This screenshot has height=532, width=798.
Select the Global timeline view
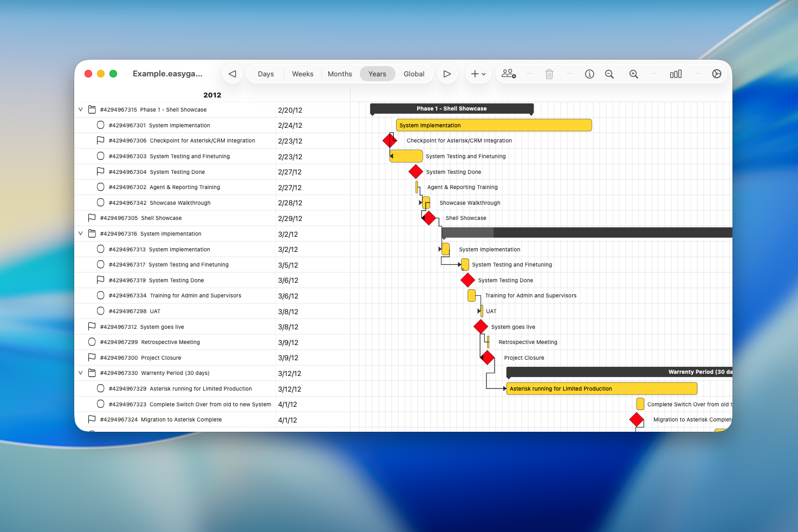click(x=413, y=74)
